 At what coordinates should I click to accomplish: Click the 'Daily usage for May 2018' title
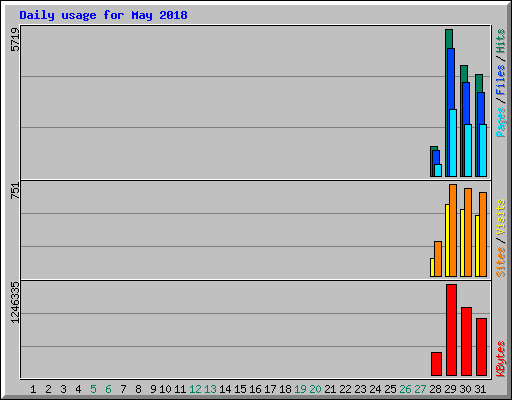pos(103,15)
